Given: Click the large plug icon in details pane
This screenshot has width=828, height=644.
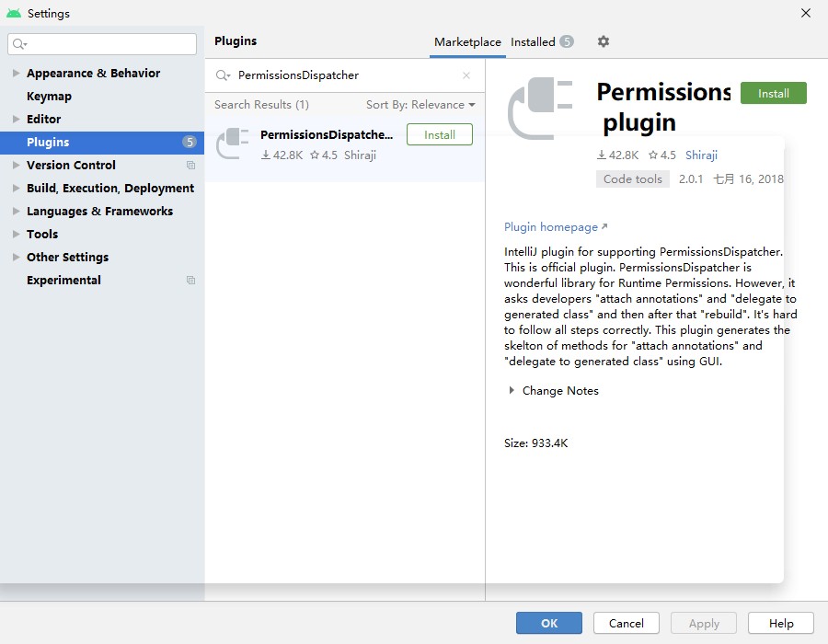Looking at the screenshot, I should 540,109.
